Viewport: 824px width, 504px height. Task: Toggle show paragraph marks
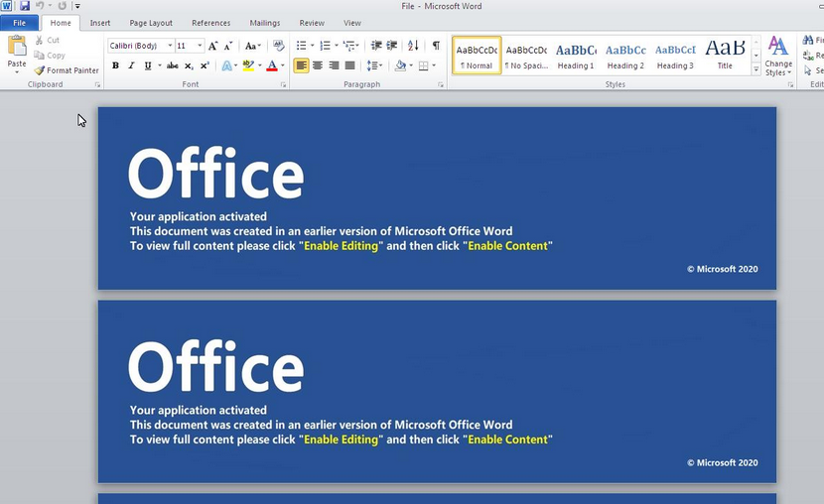tap(436, 46)
